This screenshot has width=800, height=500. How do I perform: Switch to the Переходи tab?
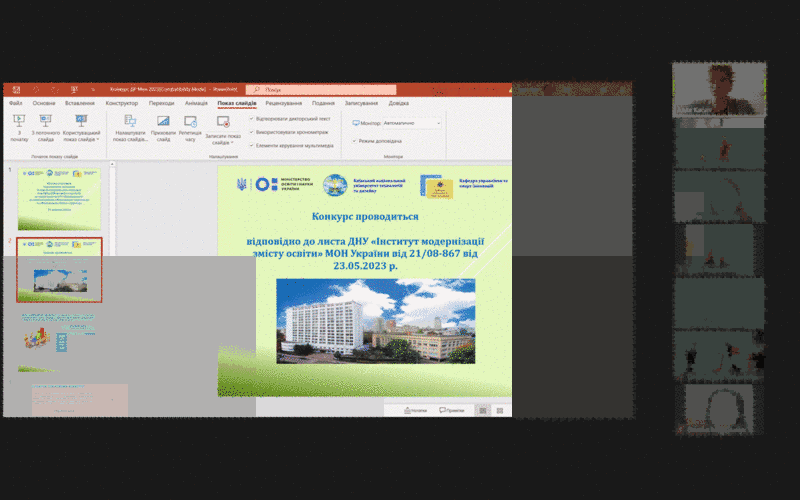161,103
